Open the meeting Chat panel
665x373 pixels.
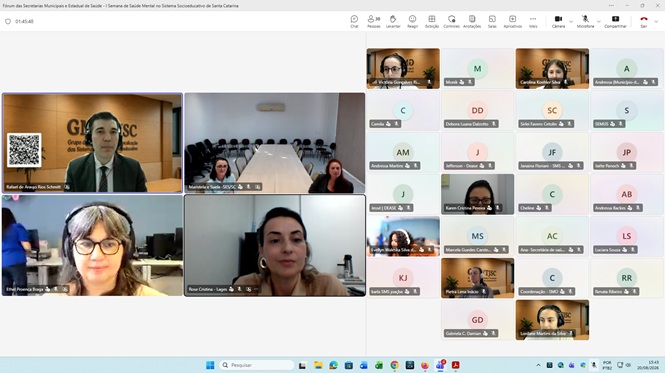click(x=354, y=21)
